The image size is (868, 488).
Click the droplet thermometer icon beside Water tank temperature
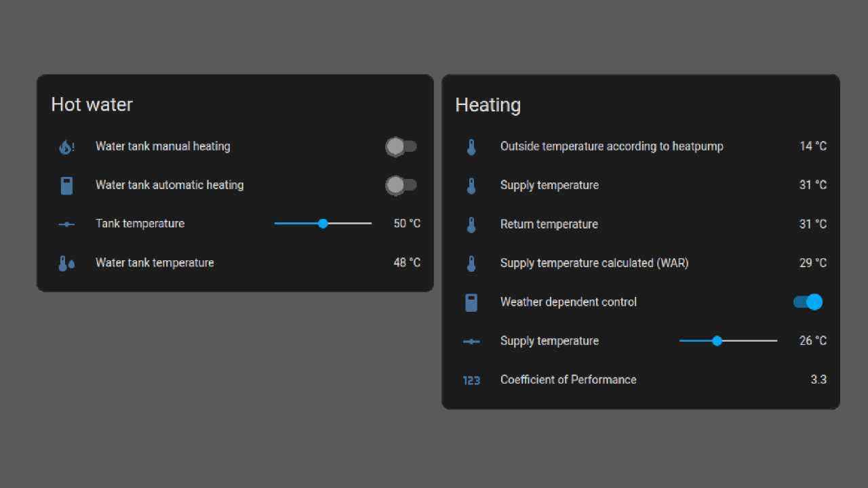66,262
